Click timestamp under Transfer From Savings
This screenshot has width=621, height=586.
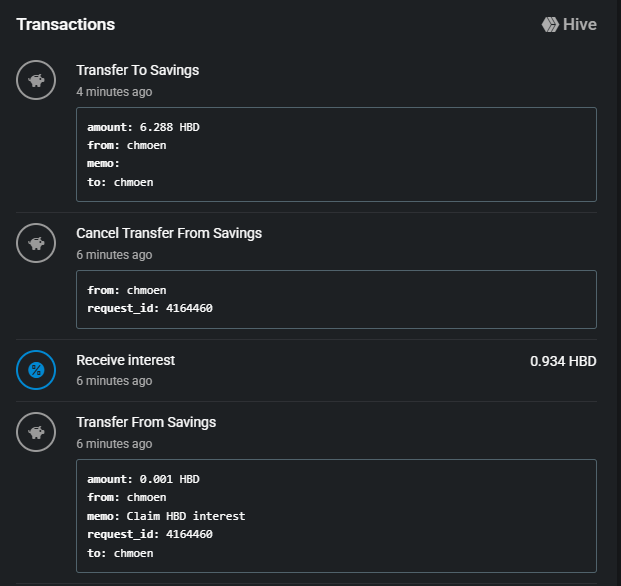(x=114, y=443)
